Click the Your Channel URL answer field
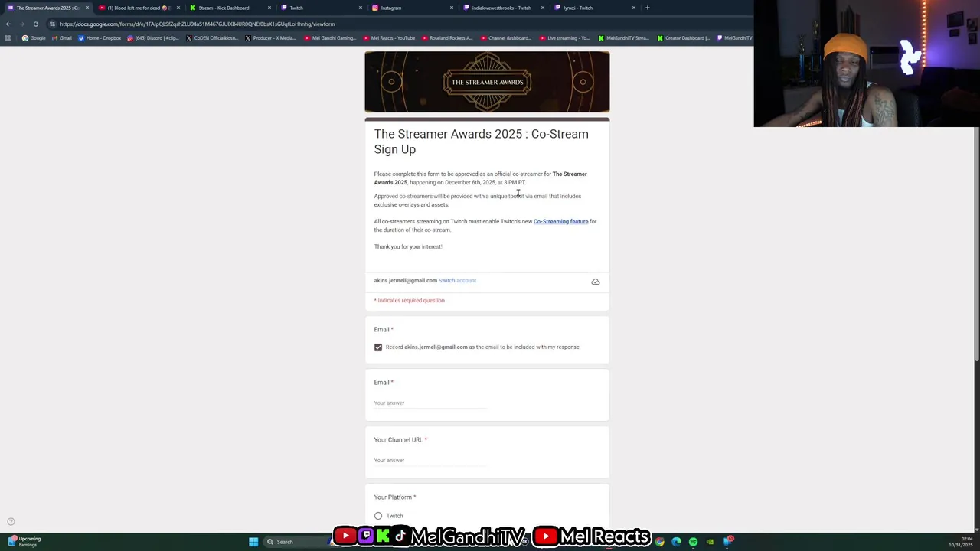Image resolution: width=980 pixels, height=551 pixels. tap(430, 460)
